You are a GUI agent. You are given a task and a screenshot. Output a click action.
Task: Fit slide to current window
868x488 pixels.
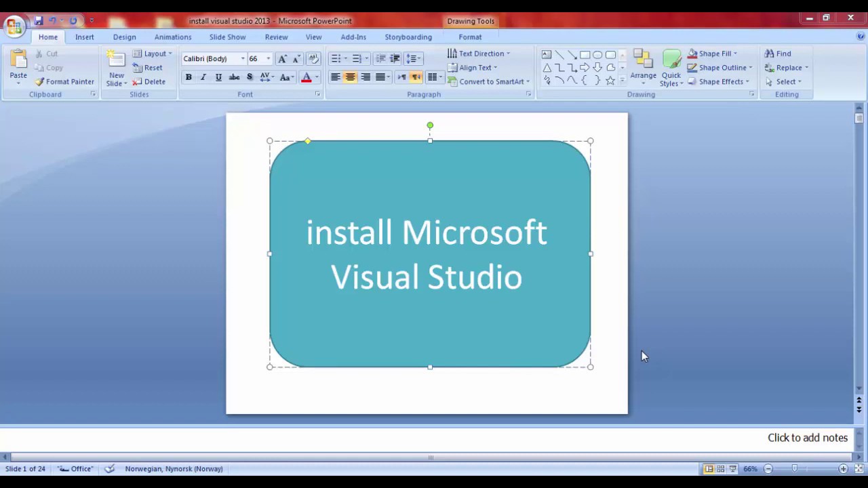[859, 469]
